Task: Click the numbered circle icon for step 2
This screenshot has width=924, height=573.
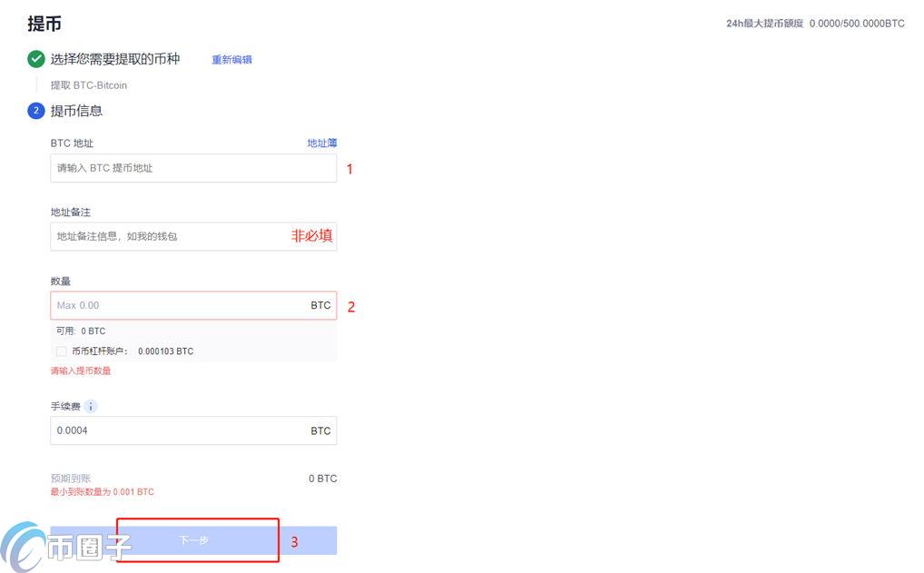Action: pos(35,110)
